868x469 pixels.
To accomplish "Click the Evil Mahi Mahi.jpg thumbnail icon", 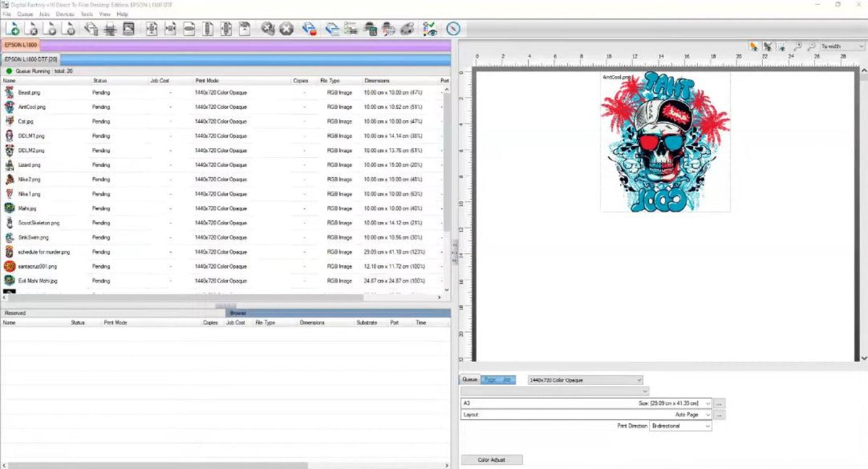I will pos(9,280).
